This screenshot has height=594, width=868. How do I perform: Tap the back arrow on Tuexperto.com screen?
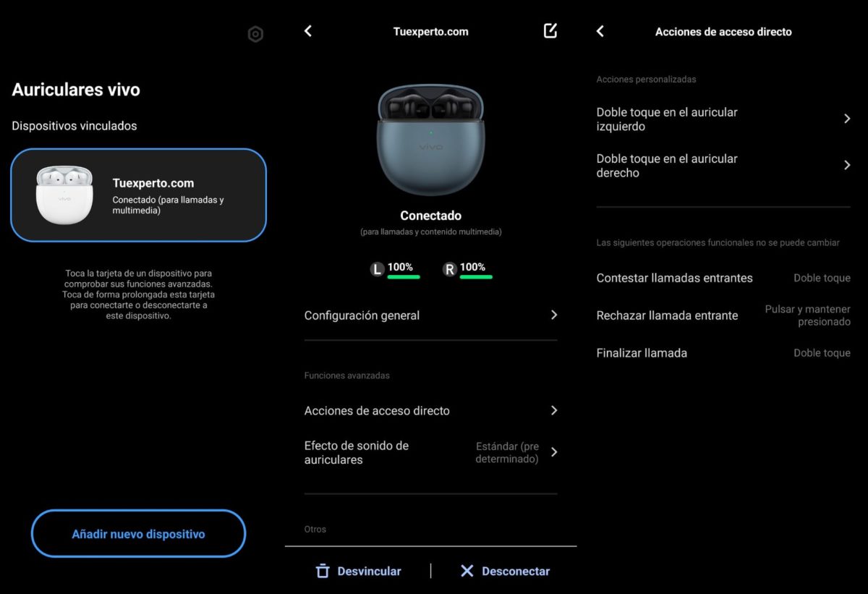point(308,31)
